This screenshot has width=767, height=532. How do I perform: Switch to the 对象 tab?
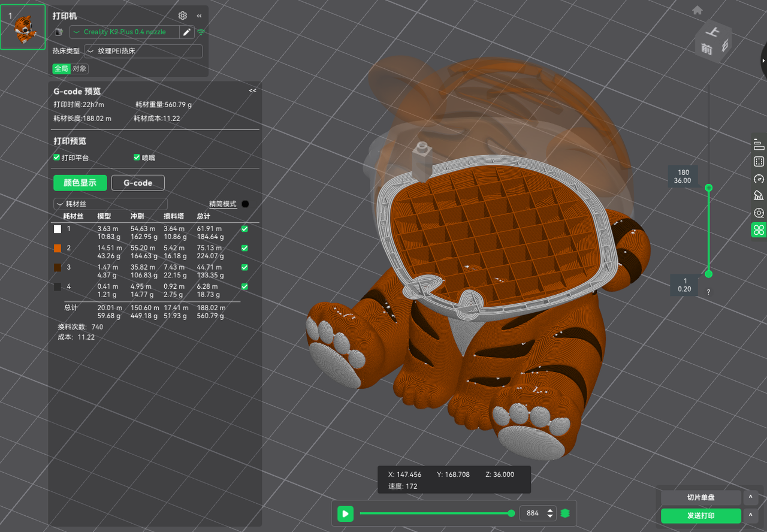(x=78, y=68)
